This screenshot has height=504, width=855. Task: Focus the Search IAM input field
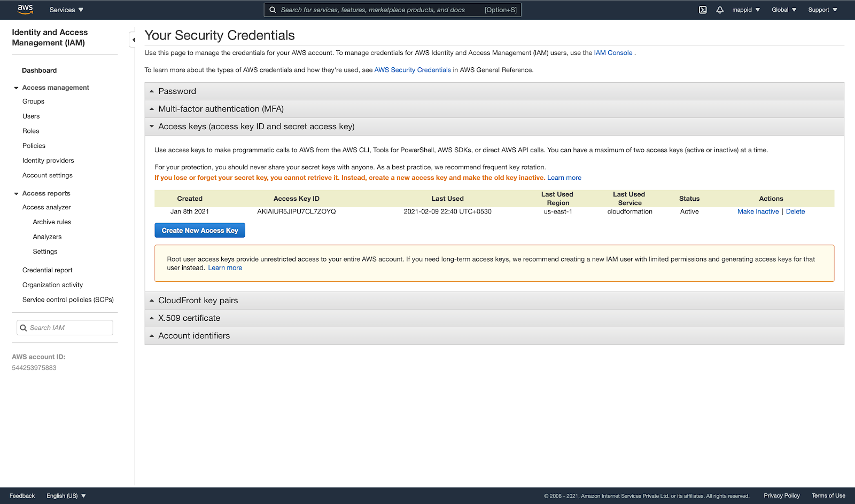click(65, 328)
